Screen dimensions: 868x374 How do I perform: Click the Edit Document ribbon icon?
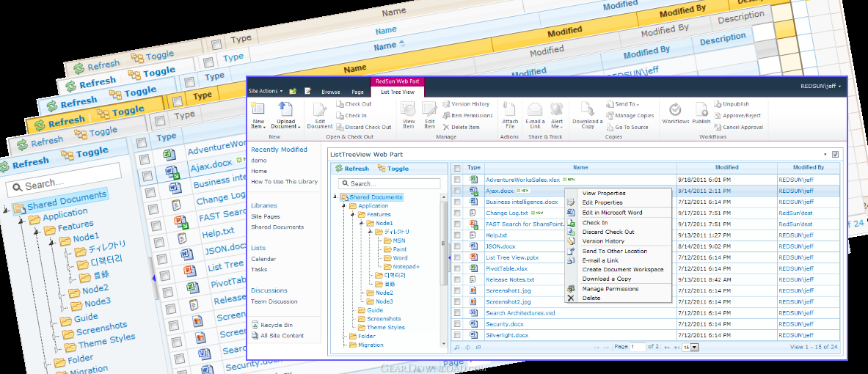pos(319,109)
